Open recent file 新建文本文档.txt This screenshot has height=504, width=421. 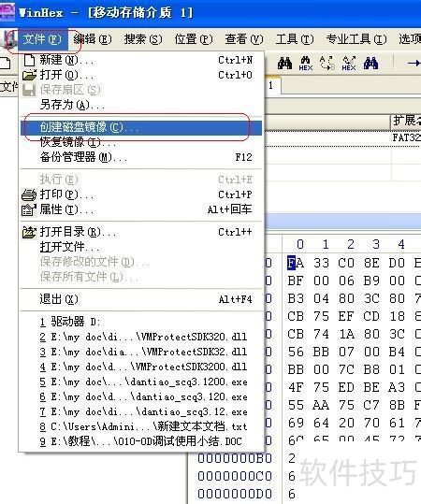[141, 426]
